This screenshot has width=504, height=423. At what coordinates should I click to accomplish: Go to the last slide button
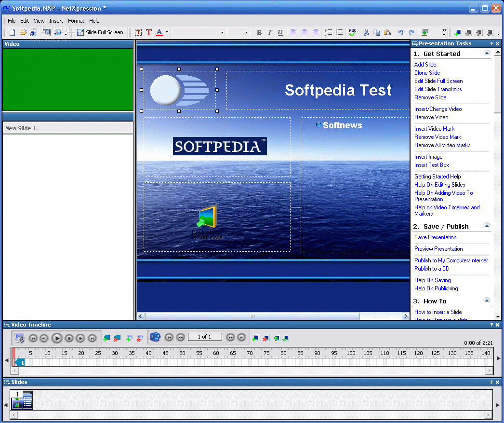(242, 337)
